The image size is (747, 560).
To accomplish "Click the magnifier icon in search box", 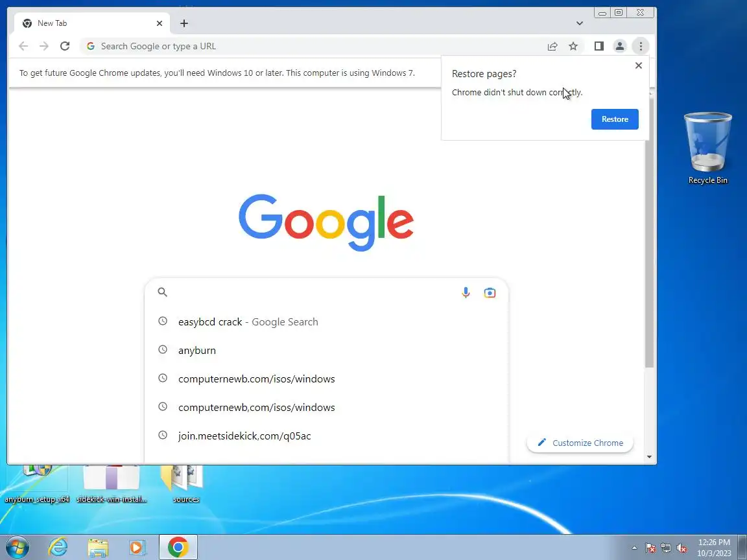I will click(x=163, y=292).
